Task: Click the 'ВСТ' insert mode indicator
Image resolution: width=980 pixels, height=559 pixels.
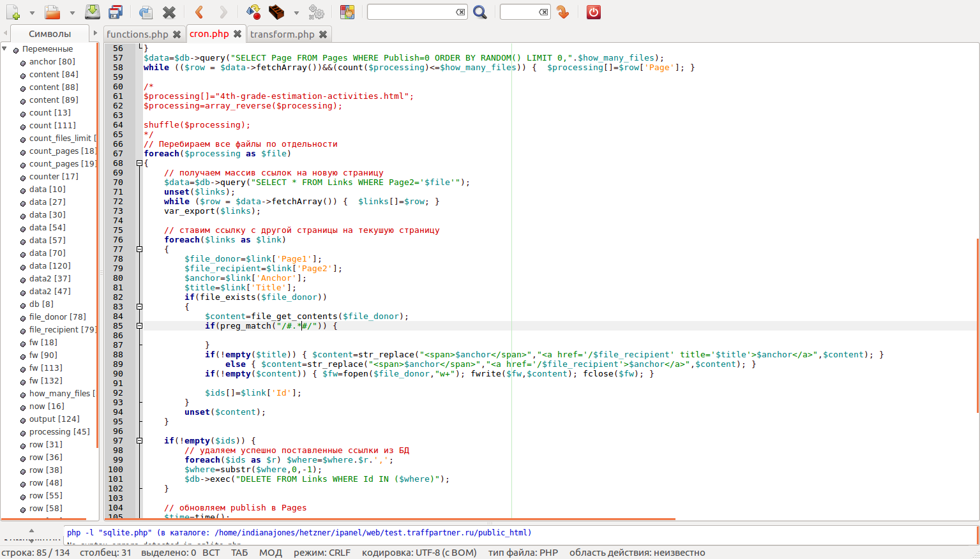Action: (211, 553)
